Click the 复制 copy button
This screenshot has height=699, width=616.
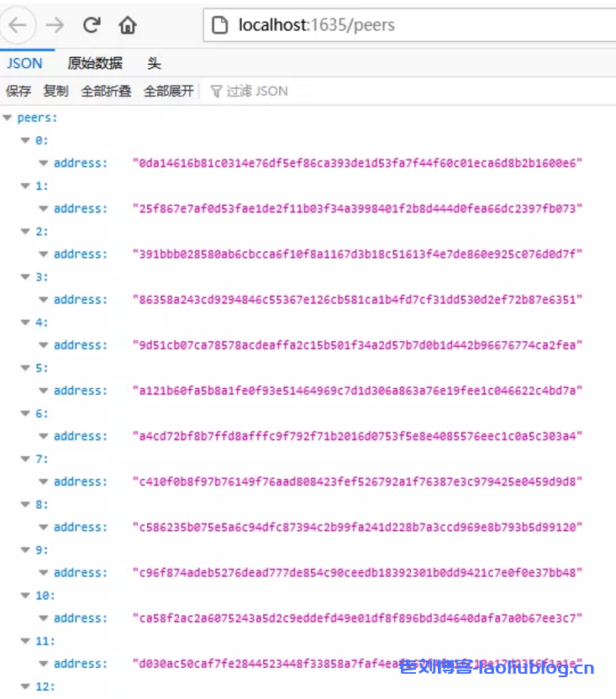55,91
